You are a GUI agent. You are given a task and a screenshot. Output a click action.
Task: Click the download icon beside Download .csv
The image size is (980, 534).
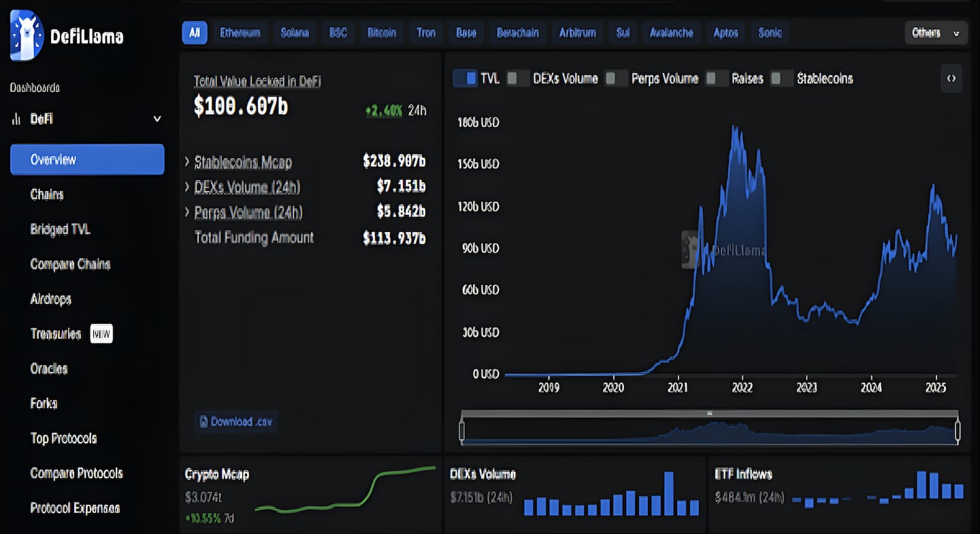pyautogui.click(x=203, y=422)
